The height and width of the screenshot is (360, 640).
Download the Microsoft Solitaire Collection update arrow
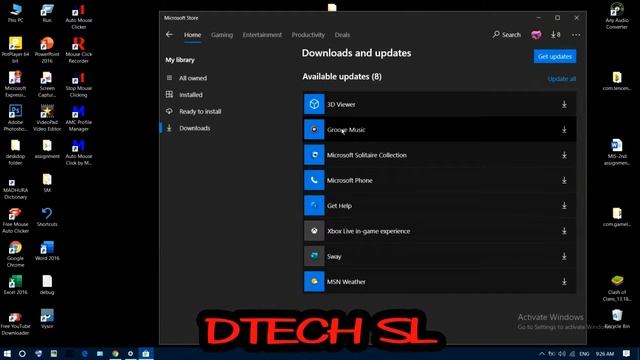(x=564, y=155)
